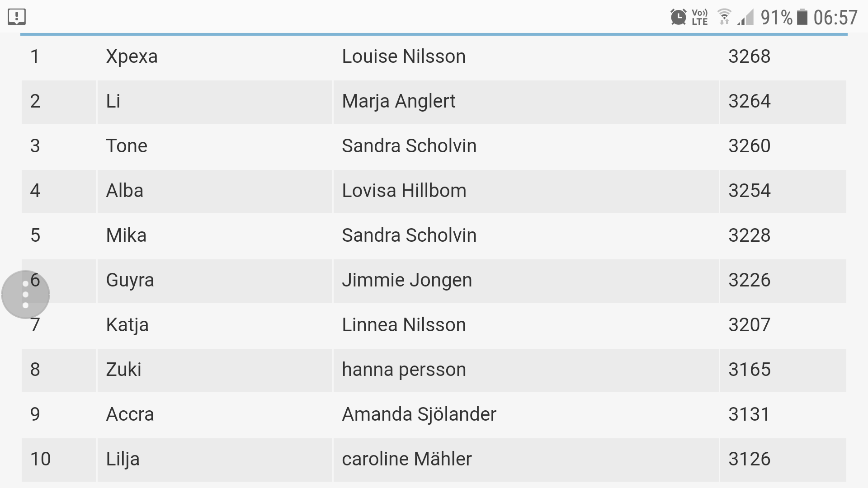Tap the notification alert icon in status bar
The width and height of the screenshot is (868, 488).
tap(17, 17)
